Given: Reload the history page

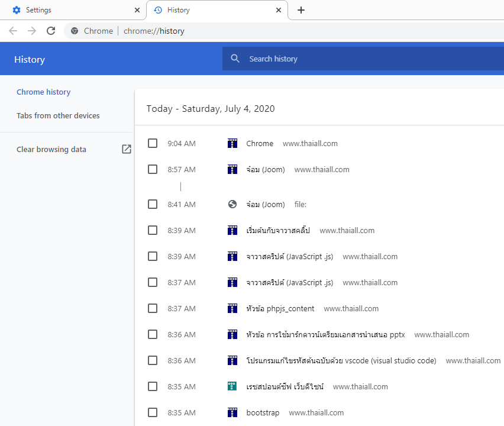Looking at the screenshot, I should coord(51,31).
